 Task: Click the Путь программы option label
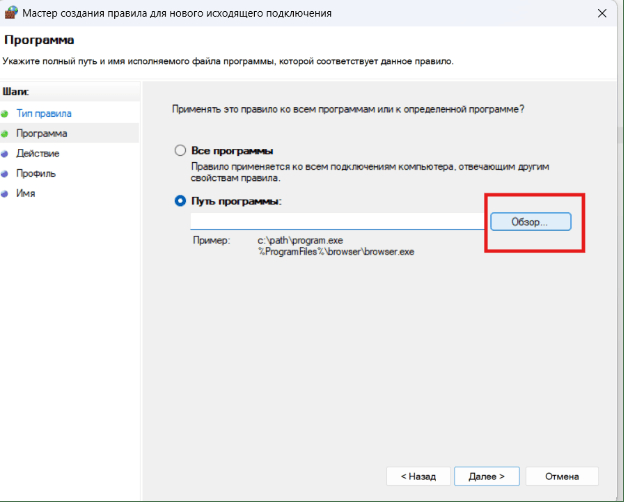237,201
